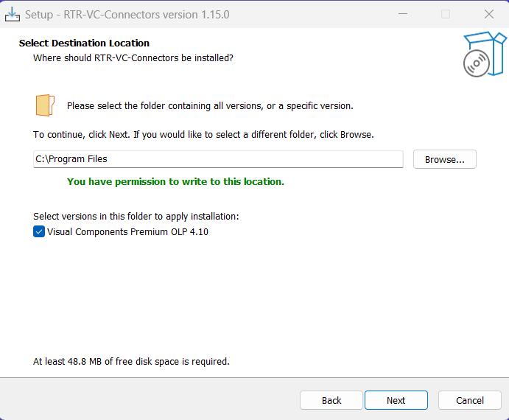
Task: Click the 'Where should RTR-VC-Connectors be installed?' text
Action: (x=133, y=57)
